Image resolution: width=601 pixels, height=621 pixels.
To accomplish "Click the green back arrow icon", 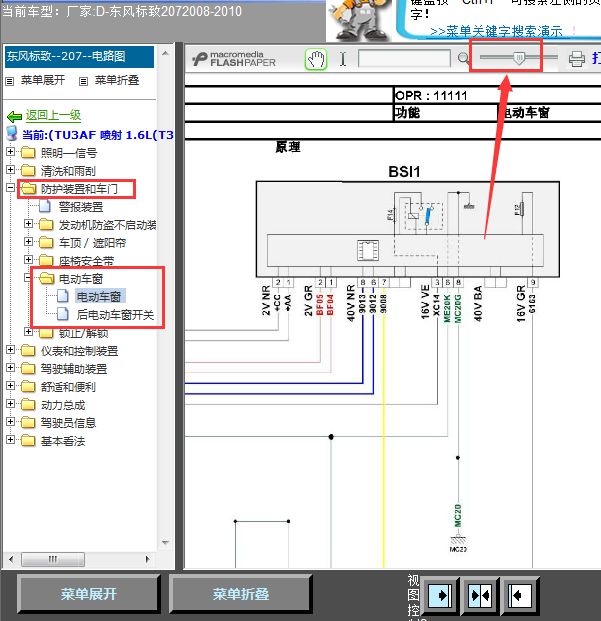I will [x=15, y=116].
